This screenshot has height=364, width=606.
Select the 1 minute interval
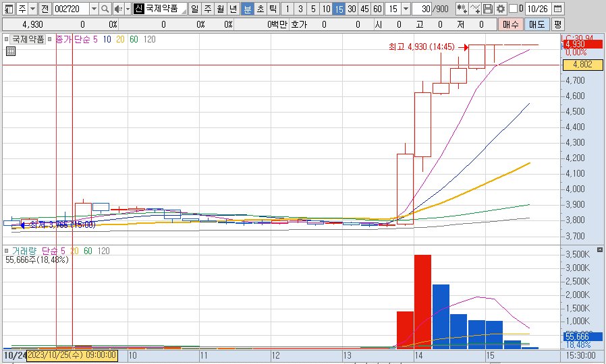pyautogui.click(x=287, y=9)
